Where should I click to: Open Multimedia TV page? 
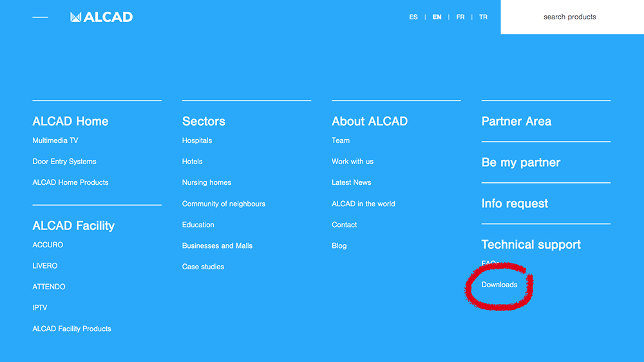tap(55, 140)
